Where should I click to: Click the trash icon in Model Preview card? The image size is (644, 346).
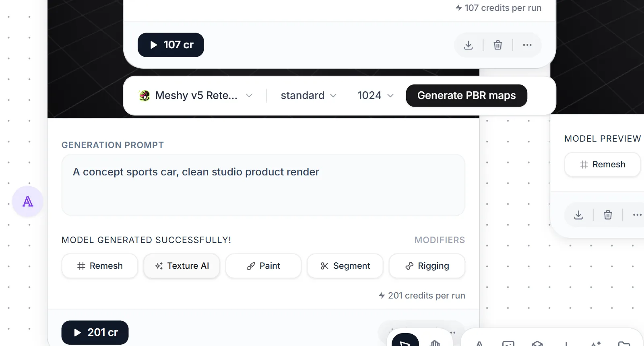608,215
